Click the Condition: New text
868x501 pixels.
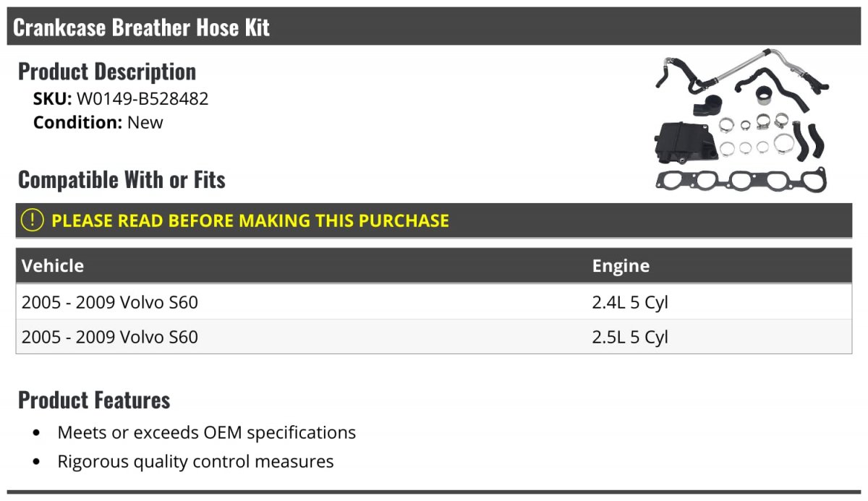98,122
